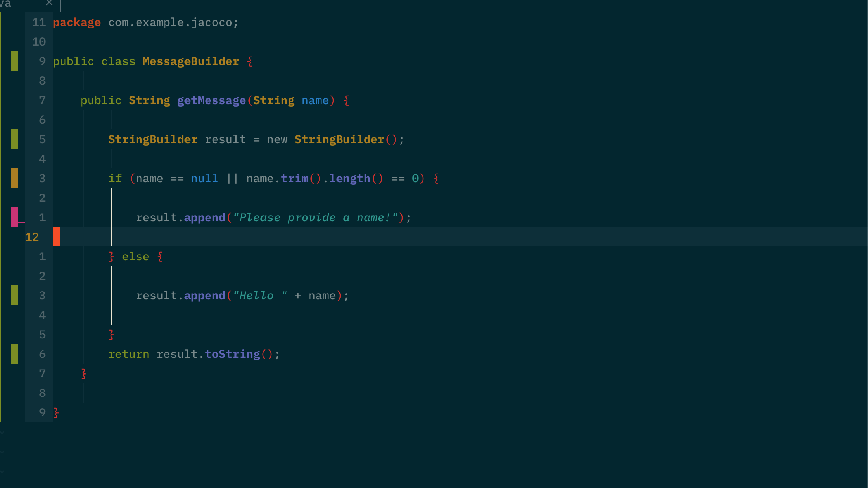Click the 'else' keyword

[135, 257]
